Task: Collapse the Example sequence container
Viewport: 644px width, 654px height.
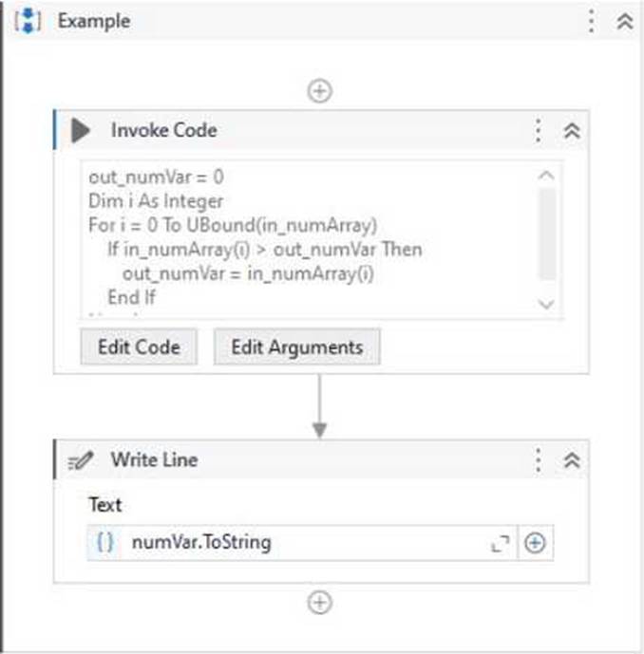Action: 624,21
